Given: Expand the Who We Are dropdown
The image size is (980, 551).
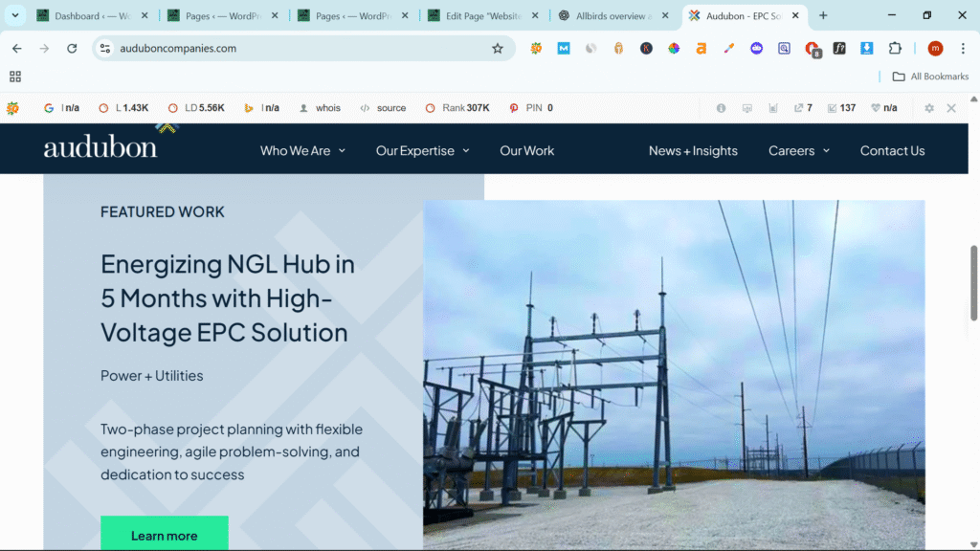Looking at the screenshot, I should 302,150.
